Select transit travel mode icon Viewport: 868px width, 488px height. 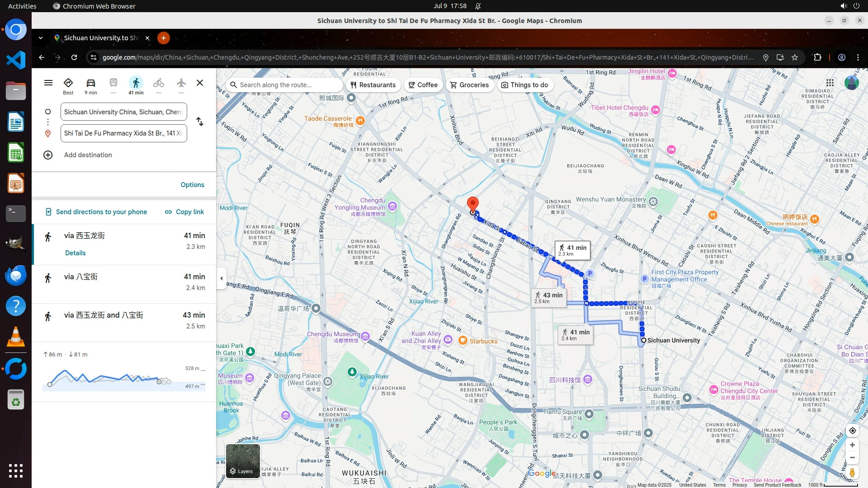(x=113, y=83)
